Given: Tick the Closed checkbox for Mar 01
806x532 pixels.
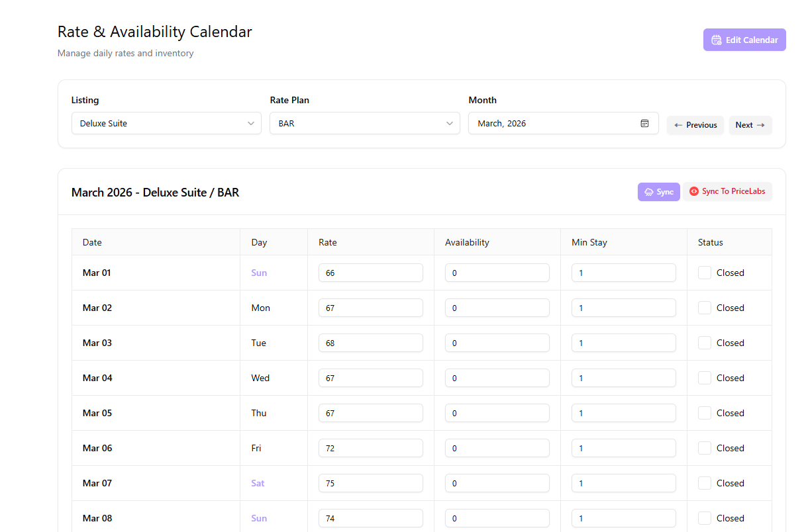Looking at the screenshot, I should coord(705,273).
